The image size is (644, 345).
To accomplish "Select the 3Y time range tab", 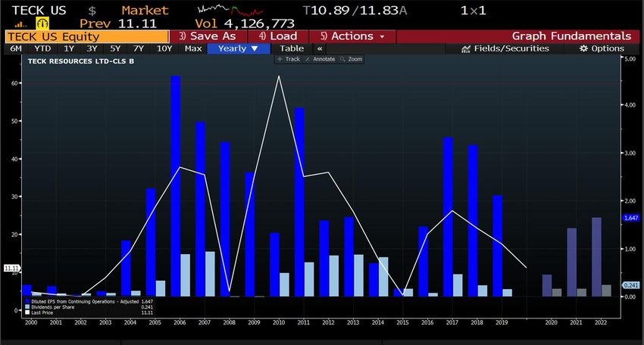I will click(92, 48).
